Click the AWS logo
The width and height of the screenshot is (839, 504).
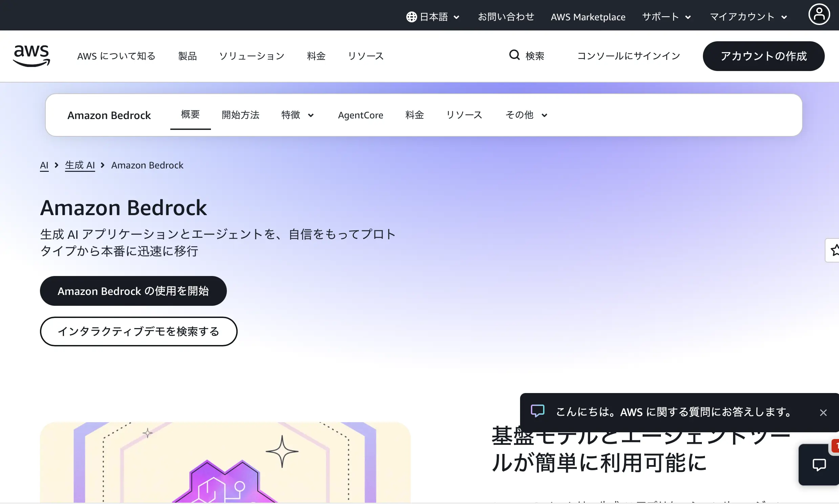tap(31, 56)
